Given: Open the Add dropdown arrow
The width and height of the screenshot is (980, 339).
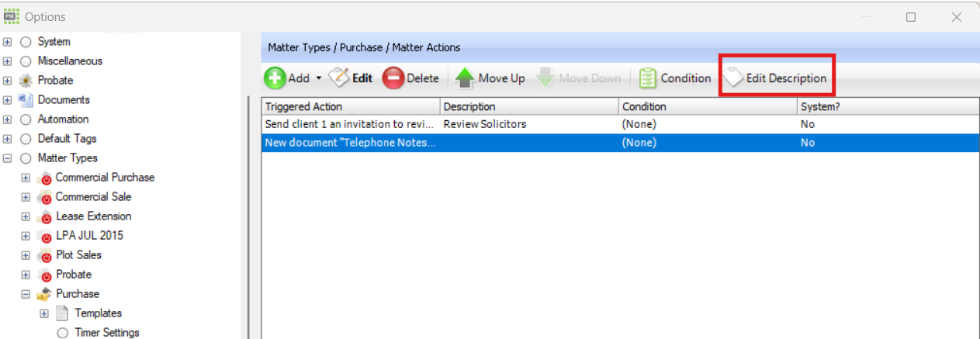Looking at the screenshot, I should coord(318,78).
